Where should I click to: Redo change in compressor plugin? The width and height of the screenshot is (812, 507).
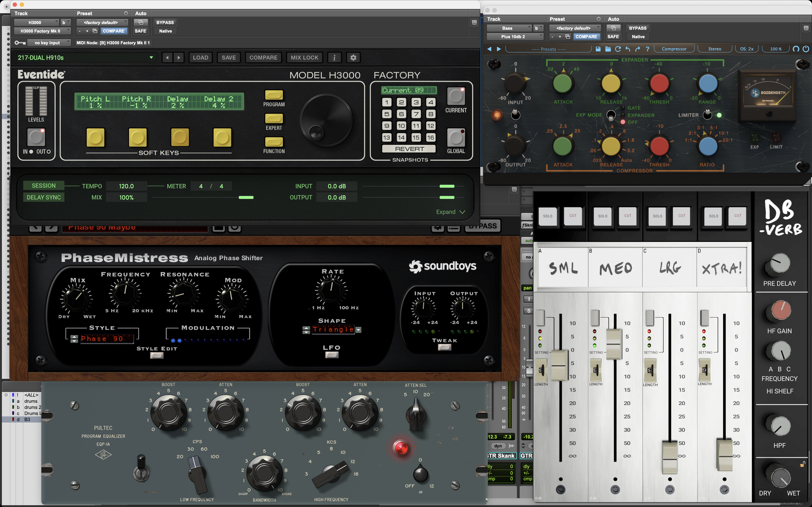click(x=637, y=49)
